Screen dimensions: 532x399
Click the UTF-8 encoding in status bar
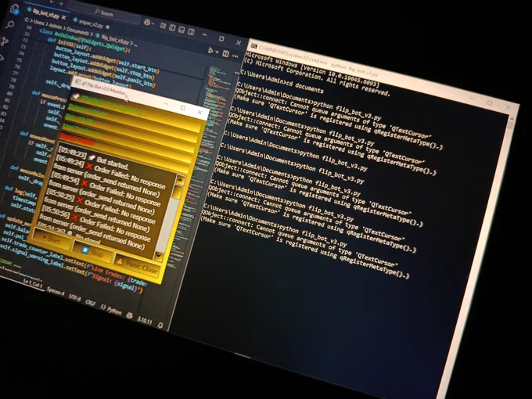(x=75, y=298)
